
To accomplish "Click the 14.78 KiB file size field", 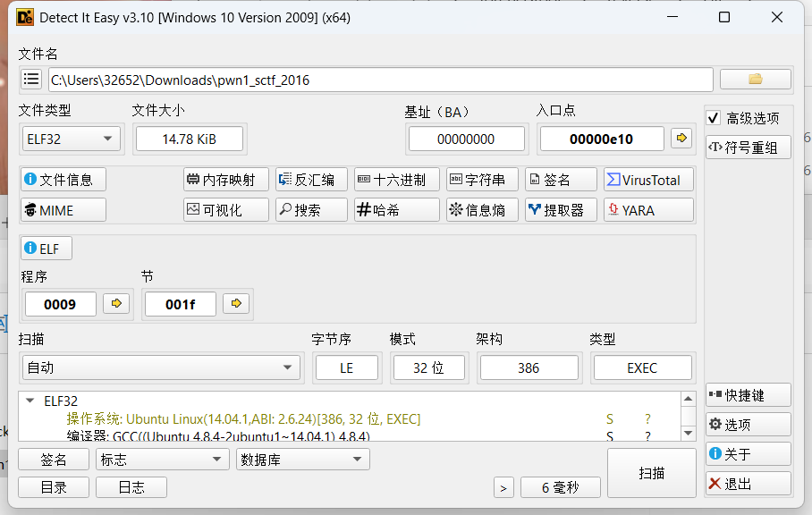I will point(189,139).
